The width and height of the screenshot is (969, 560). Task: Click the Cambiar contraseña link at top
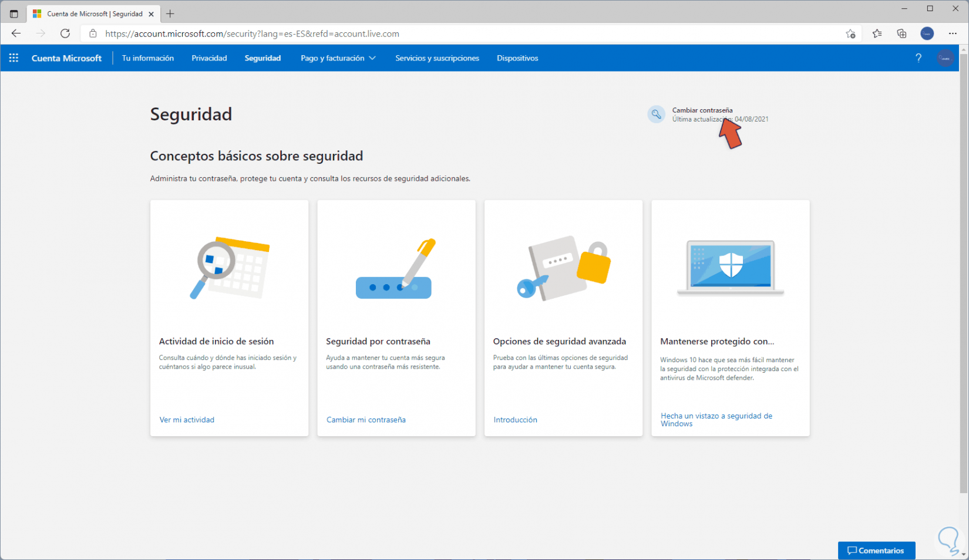point(702,110)
